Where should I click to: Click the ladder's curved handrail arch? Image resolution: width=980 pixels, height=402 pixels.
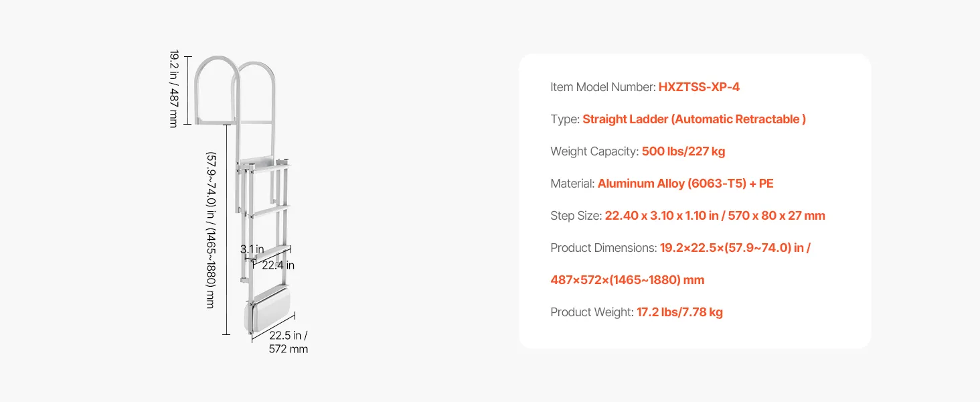217,67
